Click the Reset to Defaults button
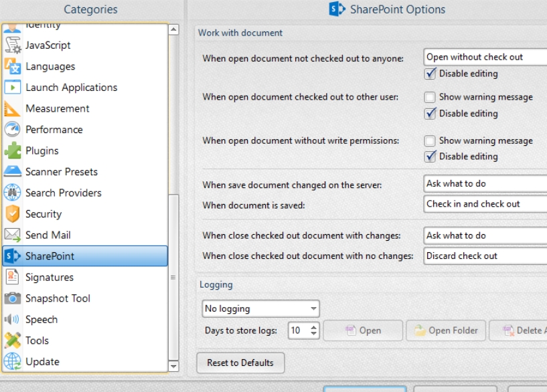Screen dimensions: 547x392 (240, 363)
